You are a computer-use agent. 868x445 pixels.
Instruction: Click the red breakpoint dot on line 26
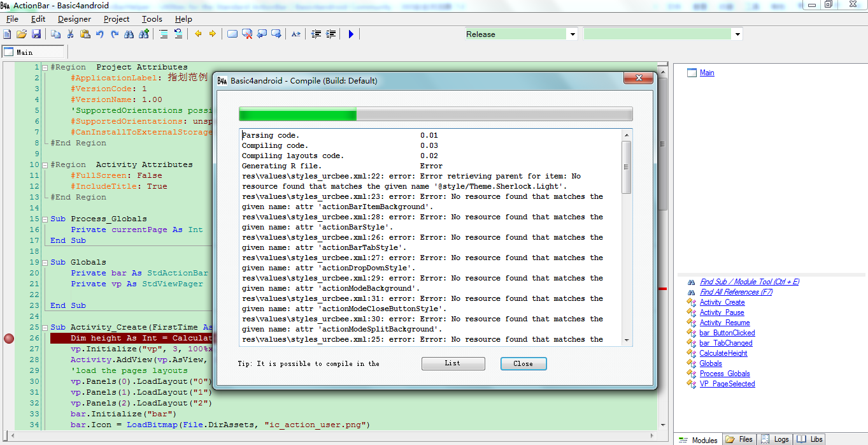pyautogui.click(x=9, y=339)
